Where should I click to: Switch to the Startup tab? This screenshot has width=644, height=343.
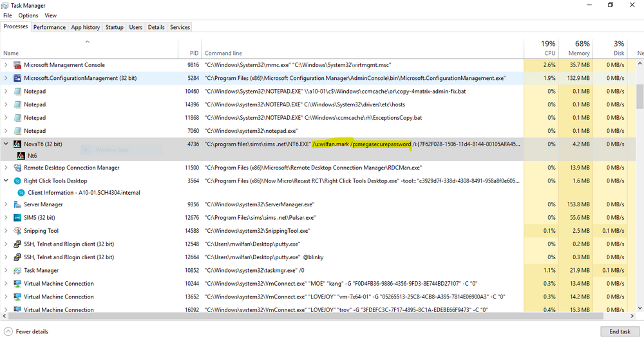point(114,27)
